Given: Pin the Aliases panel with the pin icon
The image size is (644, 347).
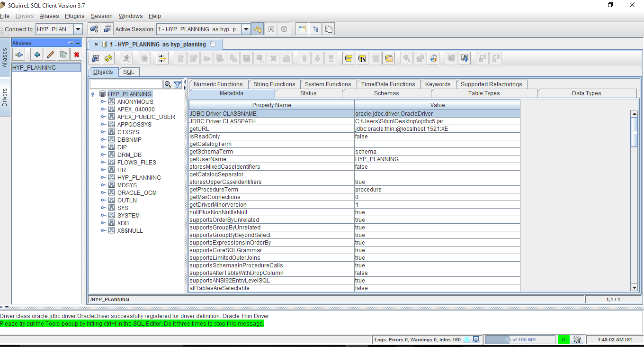Looking at the screenshot, I should tap(71, 43).
